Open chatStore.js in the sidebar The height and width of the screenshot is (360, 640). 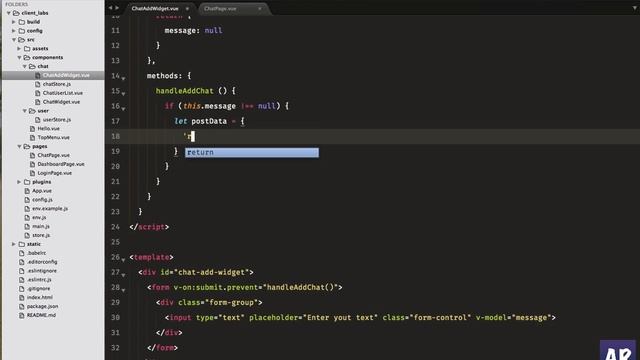[57, 84]
